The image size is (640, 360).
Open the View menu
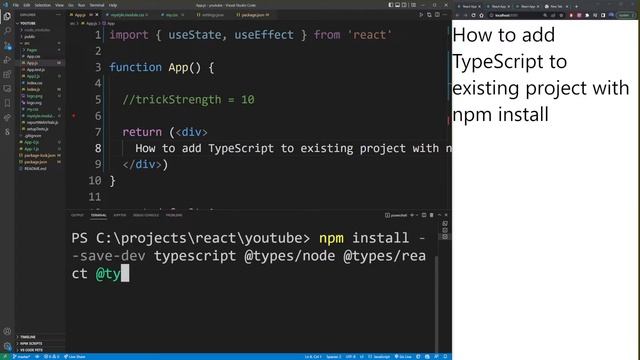(x=59, y=5)
